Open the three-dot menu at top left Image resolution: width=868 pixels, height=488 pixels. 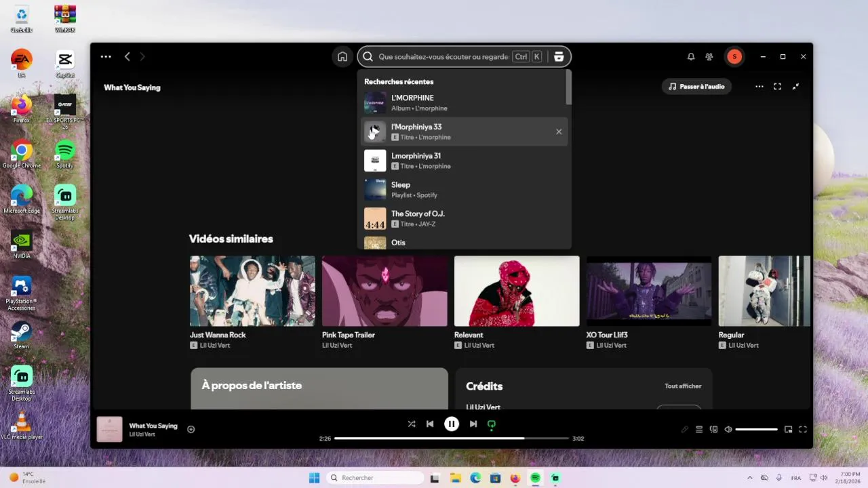point(106,57)
